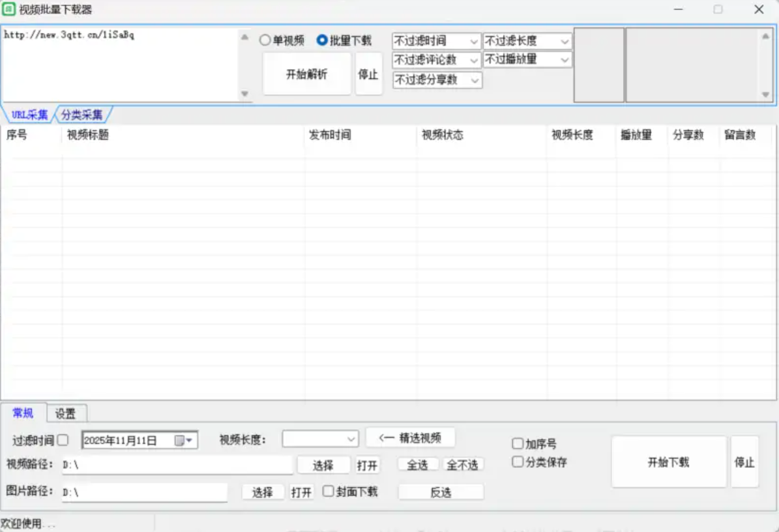Click right log panel scroll up arrow
Image resolution: width=779 pixels, height=532 pixels.
click(x=765, y=37)
